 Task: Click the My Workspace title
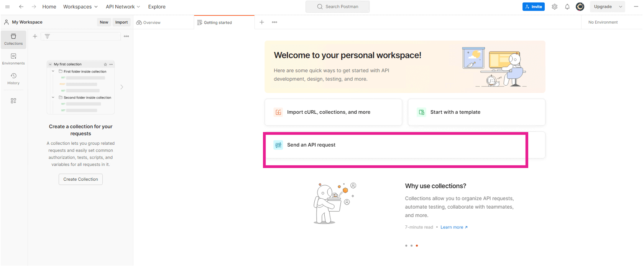27,22
